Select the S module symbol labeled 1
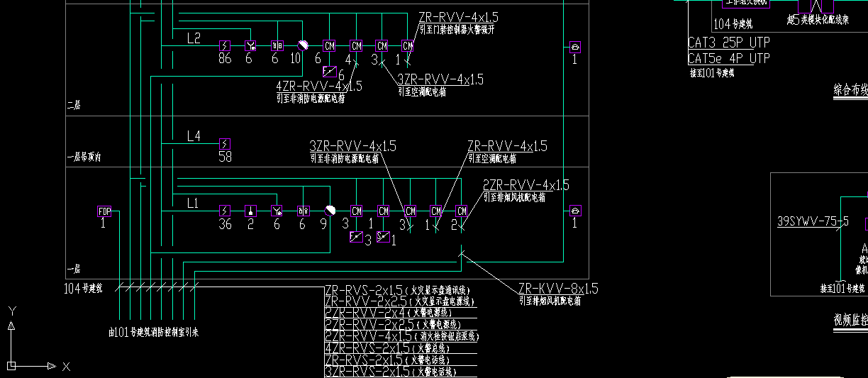This screenshot has width=868, height=378. click(x=383, y=237)
